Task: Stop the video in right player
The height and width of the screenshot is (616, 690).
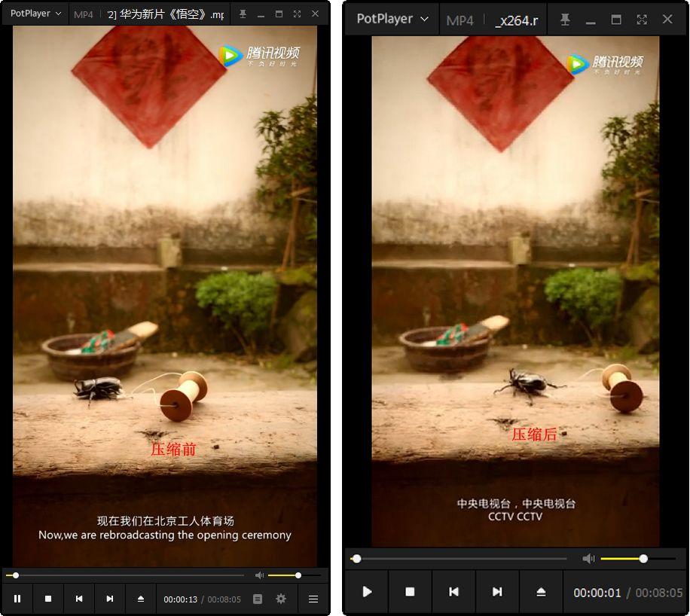Action: 410,592
